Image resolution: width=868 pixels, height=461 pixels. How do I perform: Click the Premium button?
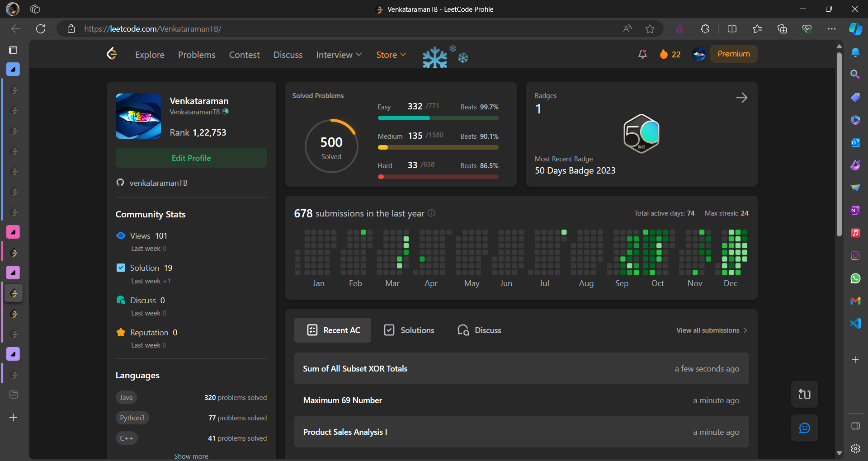(733, 54)
